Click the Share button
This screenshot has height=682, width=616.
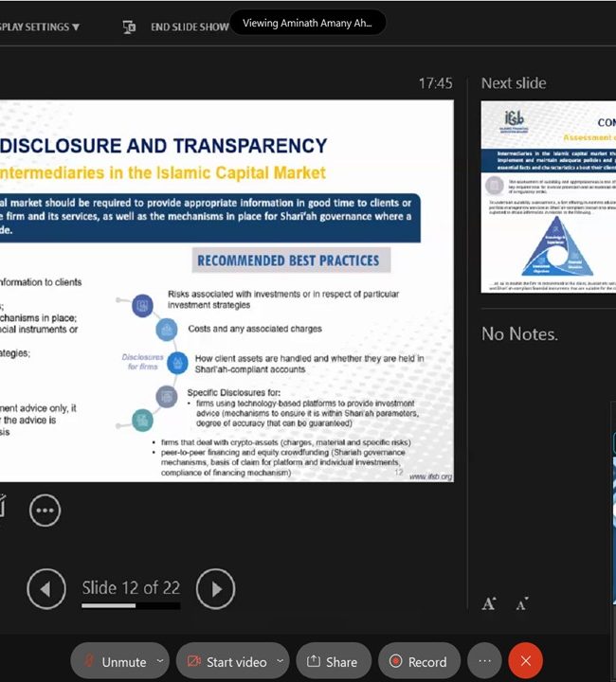334,661
